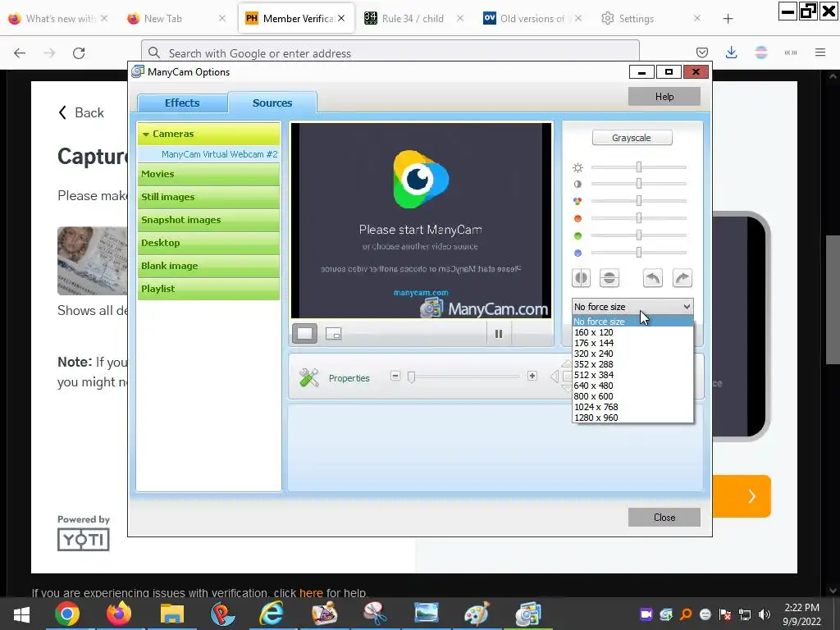Pause the video preview
This screenshot has width=840, height=630.
(498, 334)
